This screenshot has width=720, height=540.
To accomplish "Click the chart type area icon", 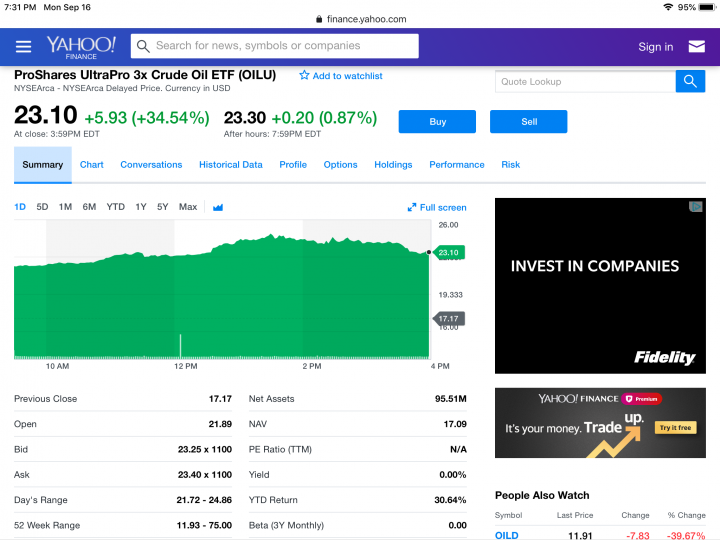I will pos(218,208).
